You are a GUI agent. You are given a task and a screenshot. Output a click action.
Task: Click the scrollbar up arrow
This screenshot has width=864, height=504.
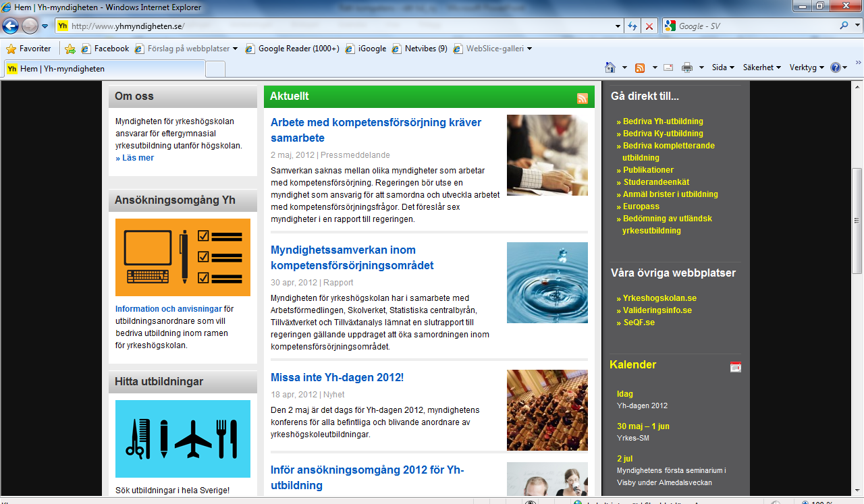tap(857, 86)
